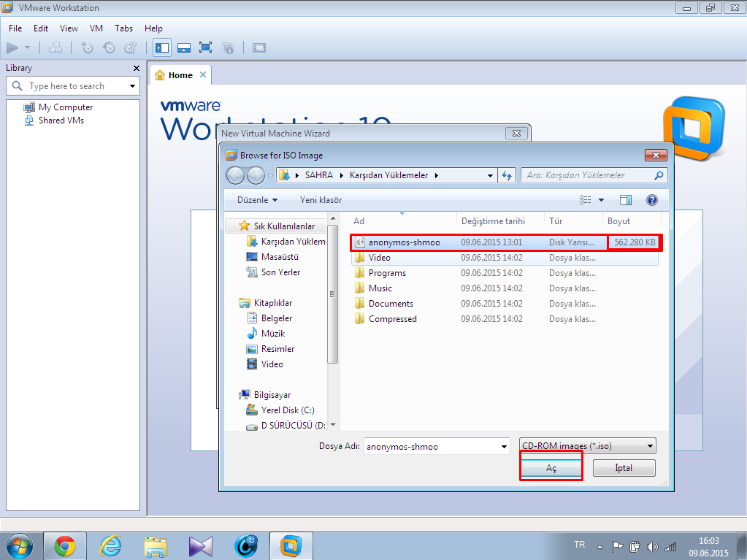Open the File menu

click(15, 28)
